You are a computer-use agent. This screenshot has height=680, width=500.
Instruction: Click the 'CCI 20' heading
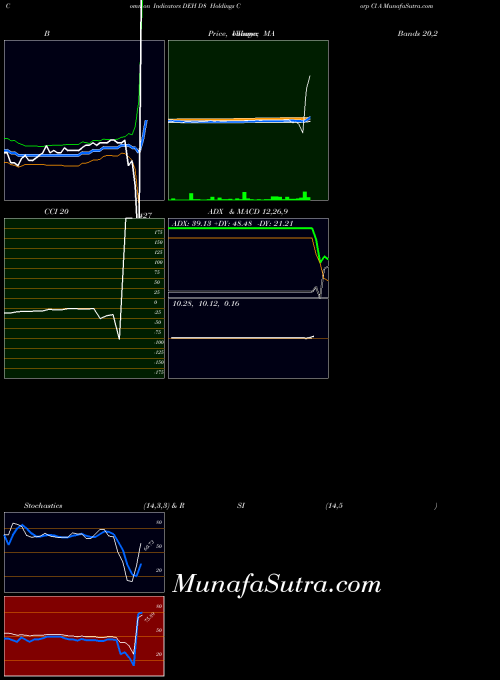coord(56,212)
